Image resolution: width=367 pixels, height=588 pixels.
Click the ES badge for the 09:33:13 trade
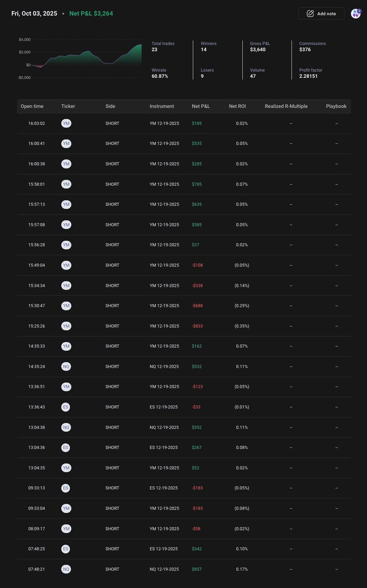tap(66, 488)
